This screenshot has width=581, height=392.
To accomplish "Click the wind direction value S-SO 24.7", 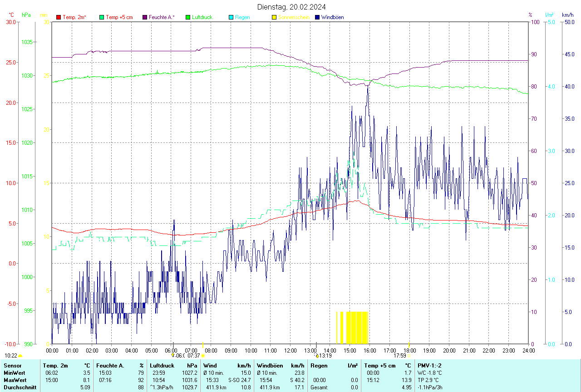I will 240,380.
